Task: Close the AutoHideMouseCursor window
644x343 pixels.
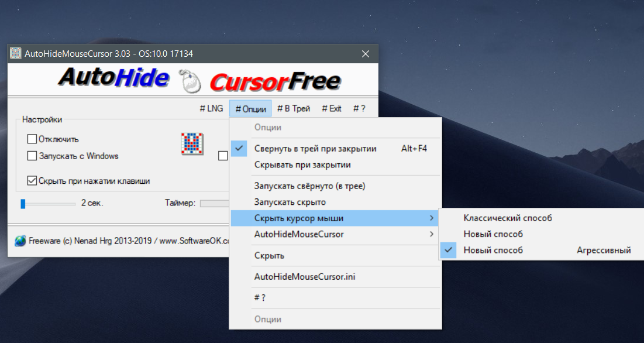Action: [x=366, y=54]
